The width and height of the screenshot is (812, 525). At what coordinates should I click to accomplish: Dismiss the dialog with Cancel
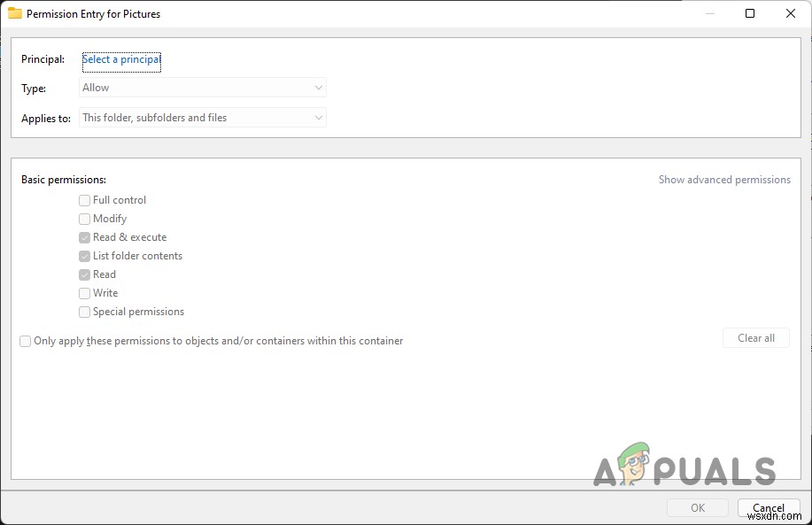768,507
